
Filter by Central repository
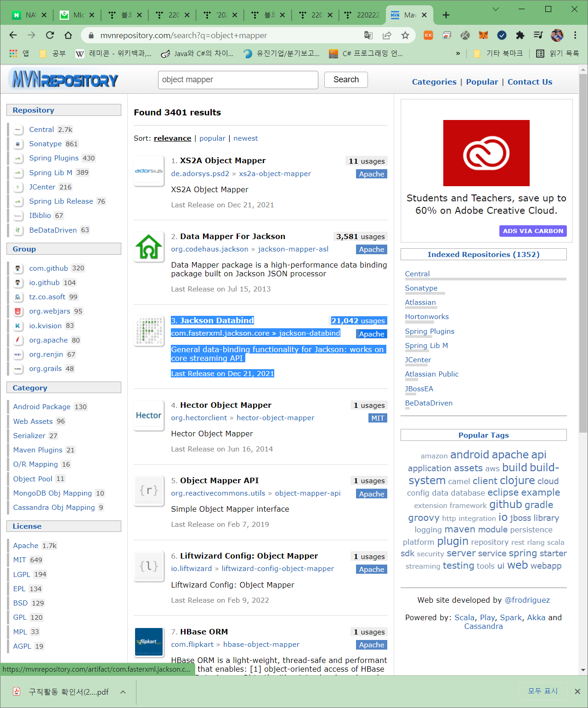41,130
